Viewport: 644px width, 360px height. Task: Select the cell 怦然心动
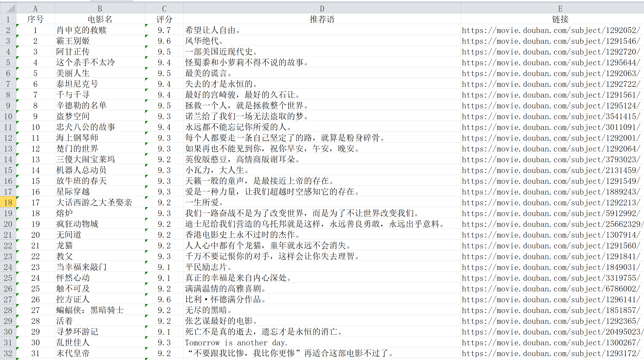tap(100, 278)
